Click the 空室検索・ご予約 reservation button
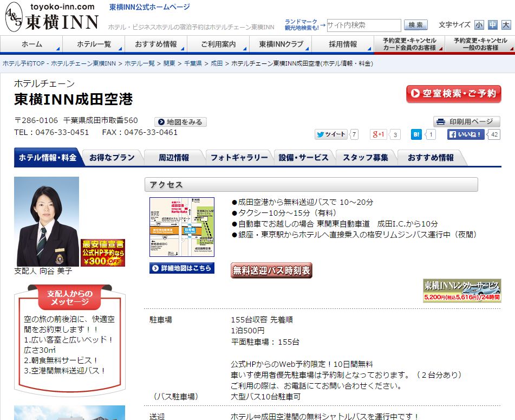 pyautogui.click(x=454, y=94)
